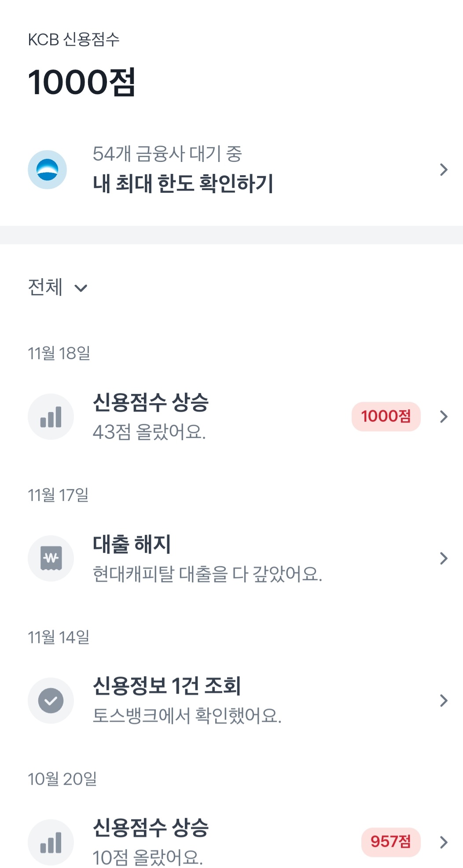
Task: Tap the 54개 금융사 대기 중 text
Action: pyautogui.click(x=167, y=154)
